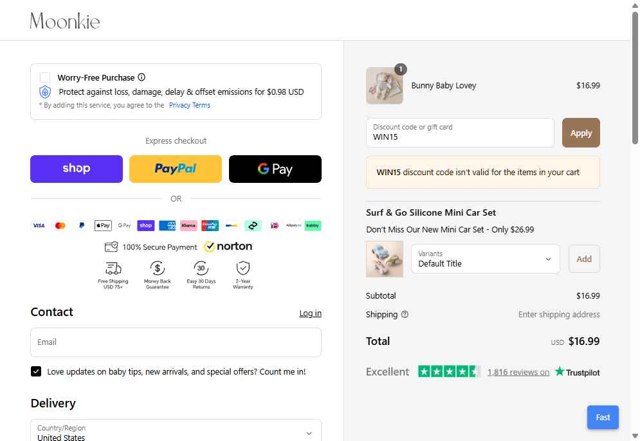
Task: Click the 2-Year Warranty shield icon
Action: [243, 268]
